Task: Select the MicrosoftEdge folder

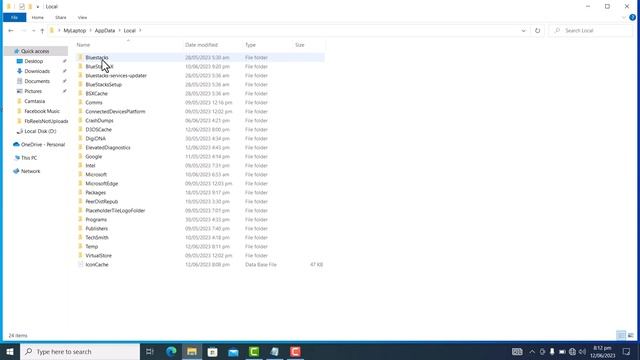Action: coord(102,183)
